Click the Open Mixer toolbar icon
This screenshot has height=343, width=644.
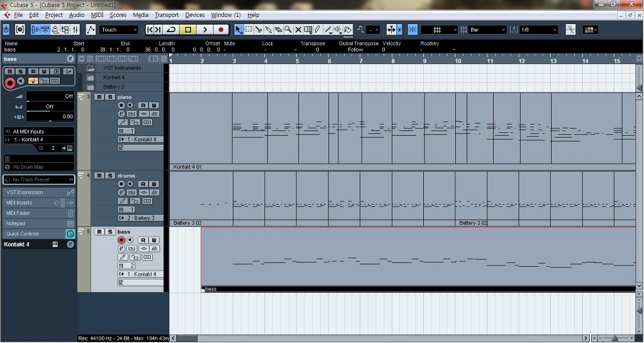pyautogui.click(x=75, y=30)
